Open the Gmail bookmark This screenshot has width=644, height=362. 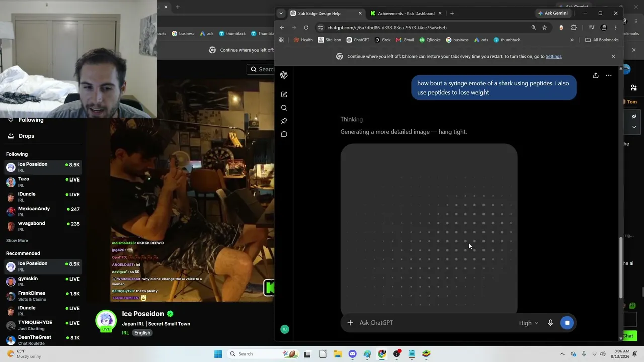point(405,40)
